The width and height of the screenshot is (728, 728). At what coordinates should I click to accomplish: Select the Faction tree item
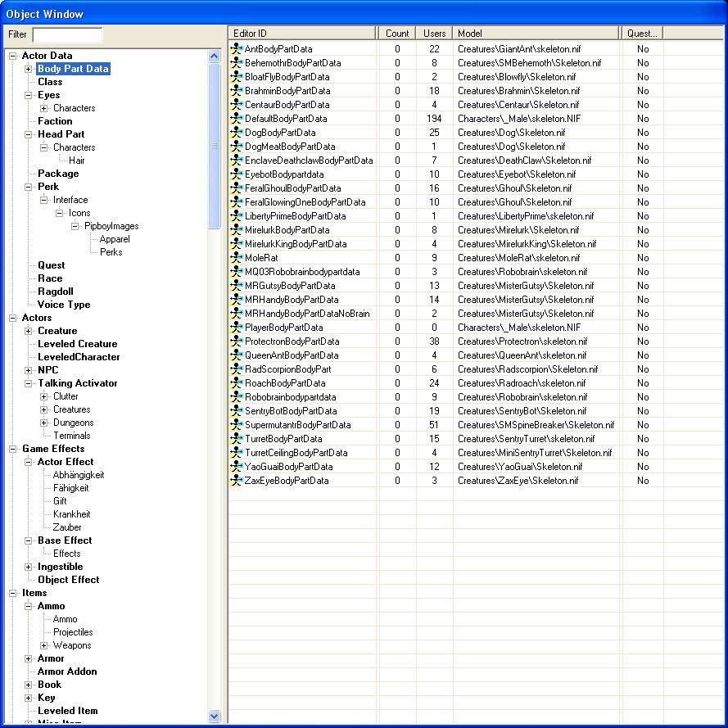point(55,121)
